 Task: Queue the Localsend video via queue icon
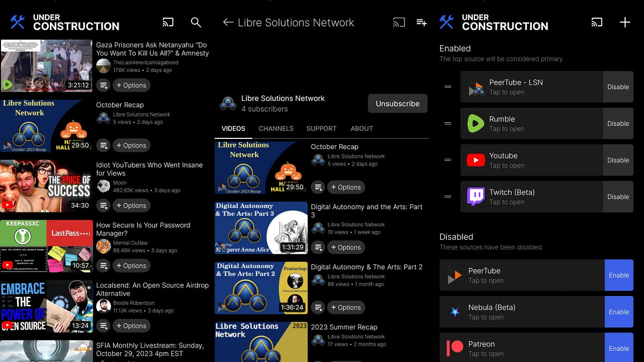(104, 325)
